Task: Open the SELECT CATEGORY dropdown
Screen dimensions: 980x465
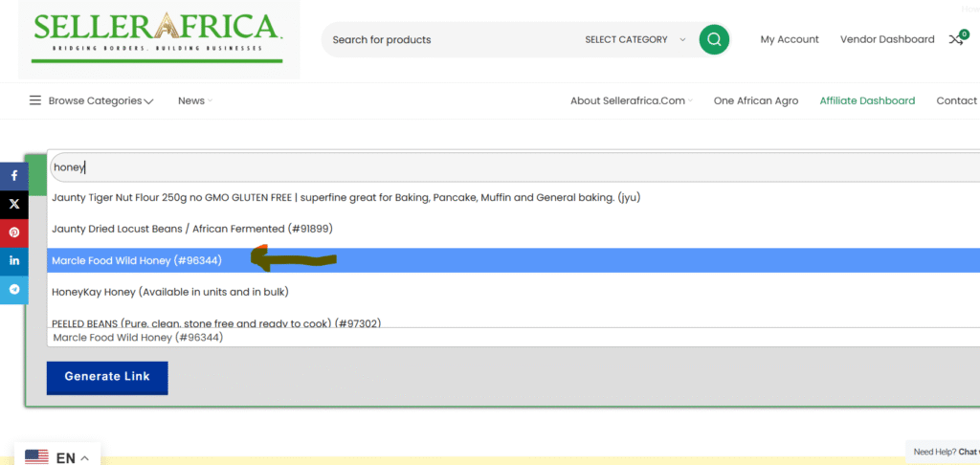Action: tap(635, 39)
